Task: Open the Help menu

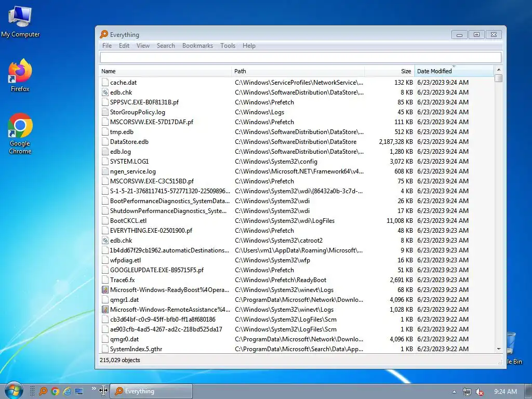Action: (x=249, y=46)
